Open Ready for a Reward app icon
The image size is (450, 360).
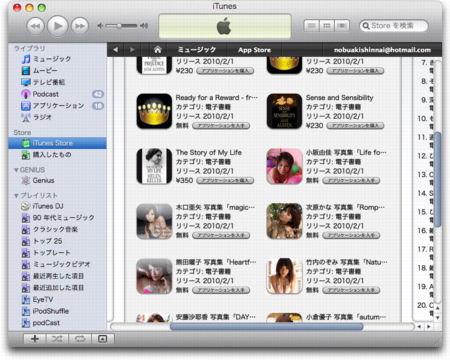pos(154,111)
